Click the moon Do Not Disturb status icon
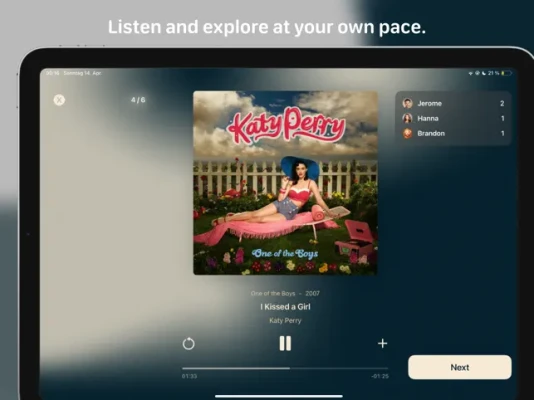Image resolution: width=534 pixels, height=400 pixels. pos(484,73)
